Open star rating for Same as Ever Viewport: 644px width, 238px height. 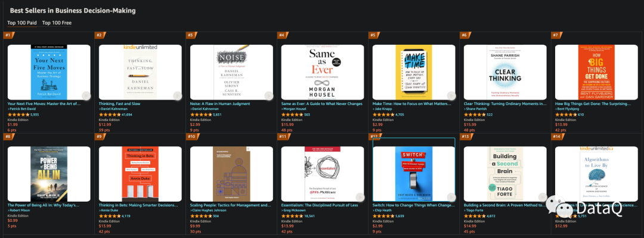292,115
